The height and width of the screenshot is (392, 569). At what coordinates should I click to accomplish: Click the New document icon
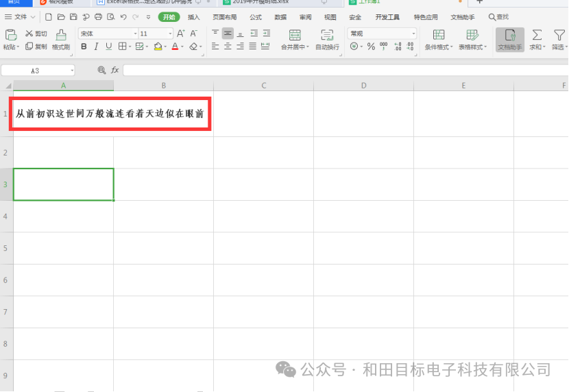[48, 16]
